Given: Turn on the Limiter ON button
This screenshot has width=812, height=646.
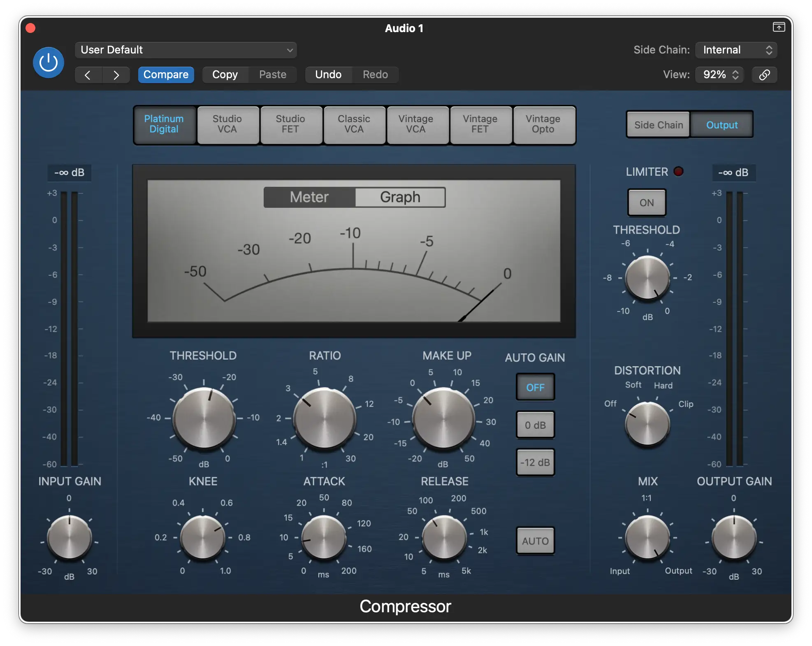Looking at the screenshot, I should tap(646, 202).
